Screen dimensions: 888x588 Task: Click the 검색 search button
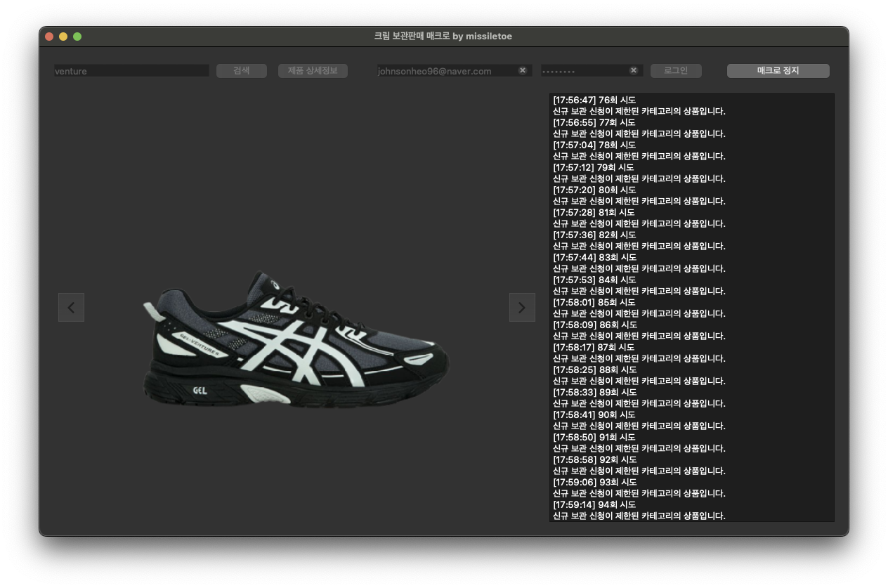(242, 71)
